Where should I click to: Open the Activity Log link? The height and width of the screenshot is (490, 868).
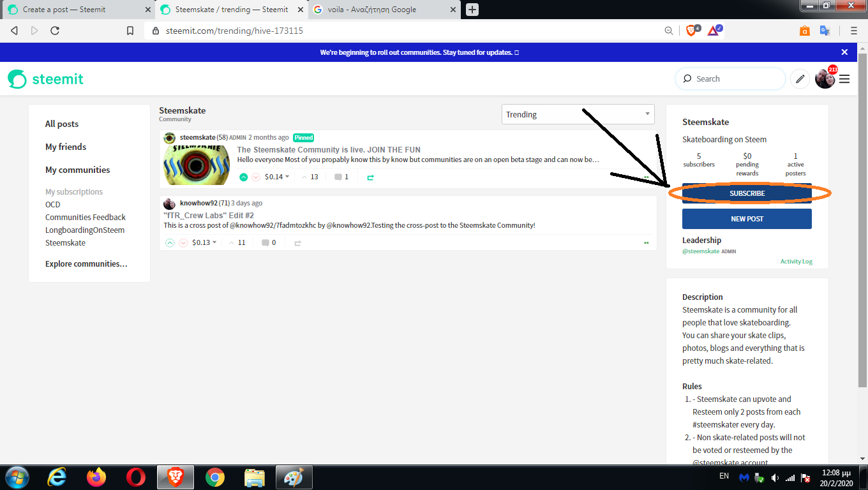(x=796, y=262)
